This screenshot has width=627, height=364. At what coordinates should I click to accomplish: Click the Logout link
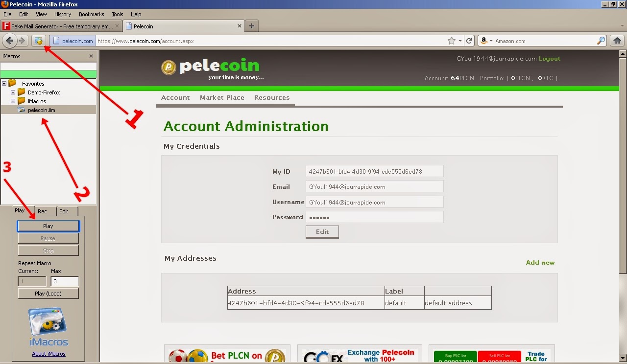pos(550,59)
